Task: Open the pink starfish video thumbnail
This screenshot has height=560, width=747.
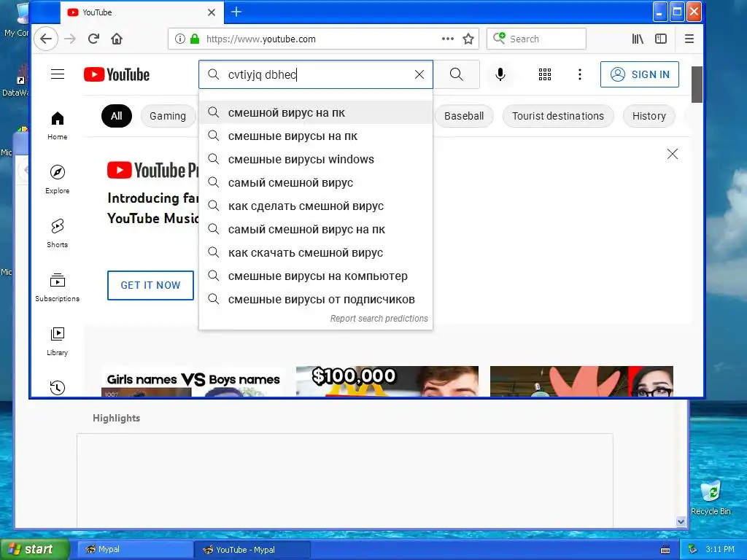Action: click(x=581, y=381)
